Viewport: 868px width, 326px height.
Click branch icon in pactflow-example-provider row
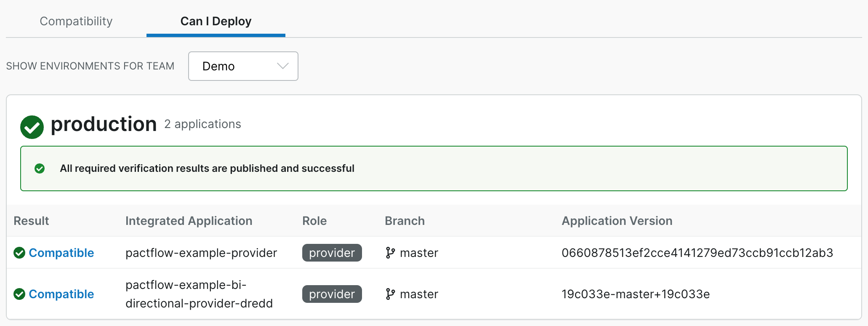[x=390, y=253]
